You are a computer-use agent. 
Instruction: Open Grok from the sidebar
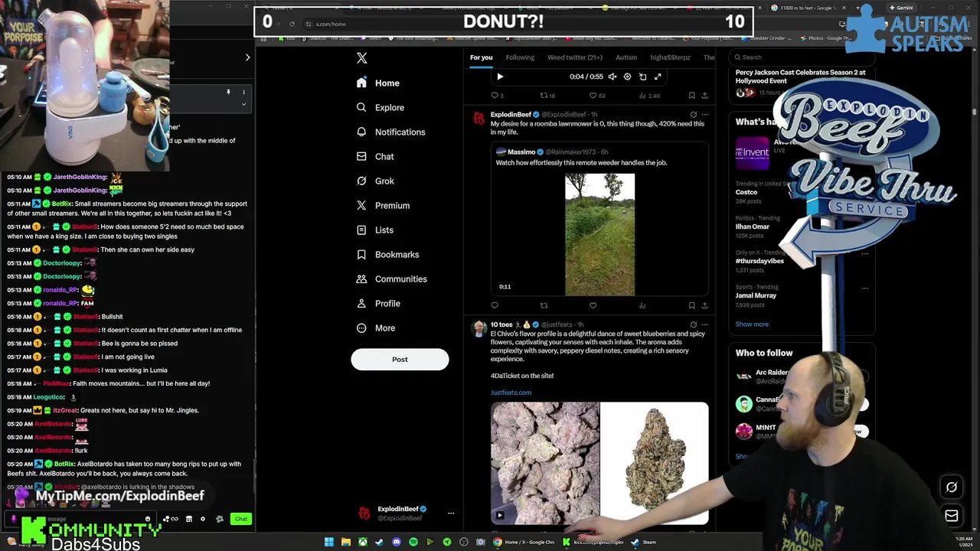click(375, 181)
